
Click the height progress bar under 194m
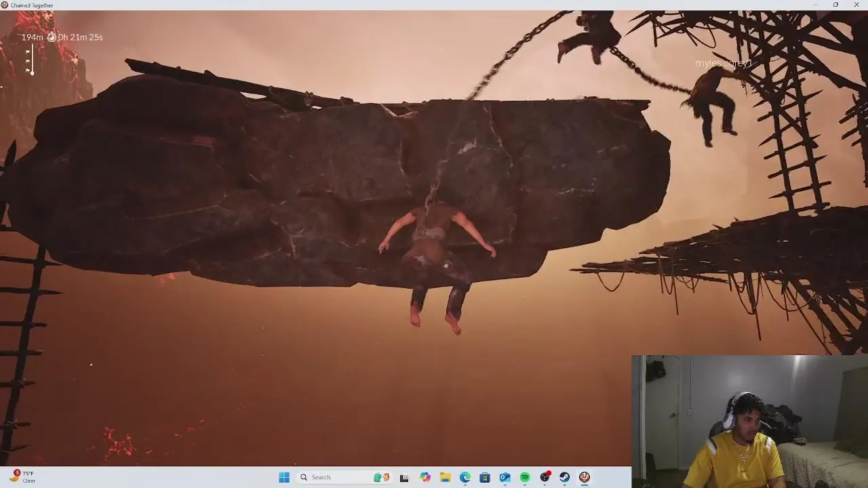point(31,60)
